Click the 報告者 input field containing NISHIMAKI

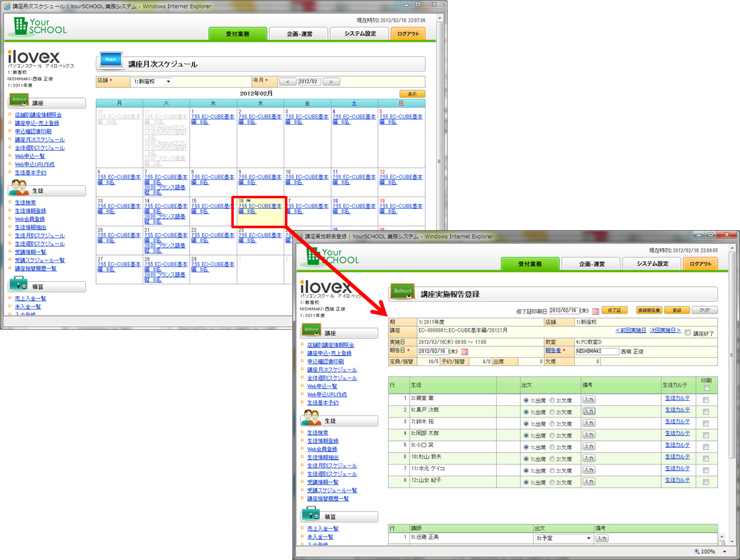tap(597, 352)
